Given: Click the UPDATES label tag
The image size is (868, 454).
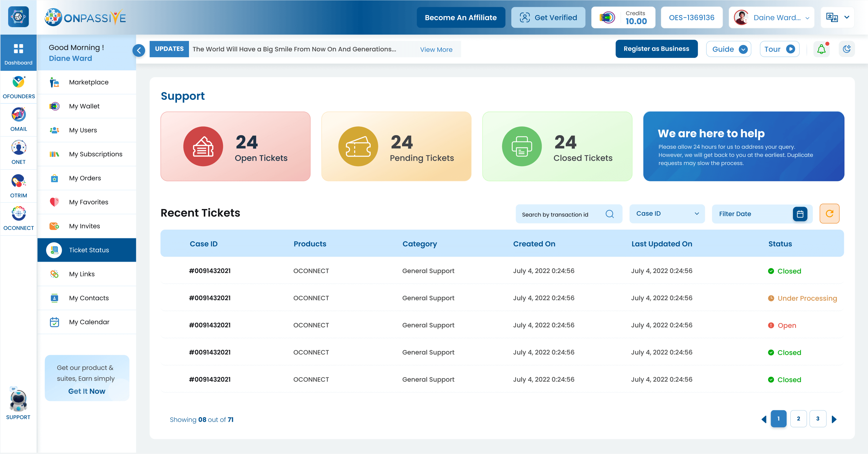Looking at the screenshot, I should 169,49.
